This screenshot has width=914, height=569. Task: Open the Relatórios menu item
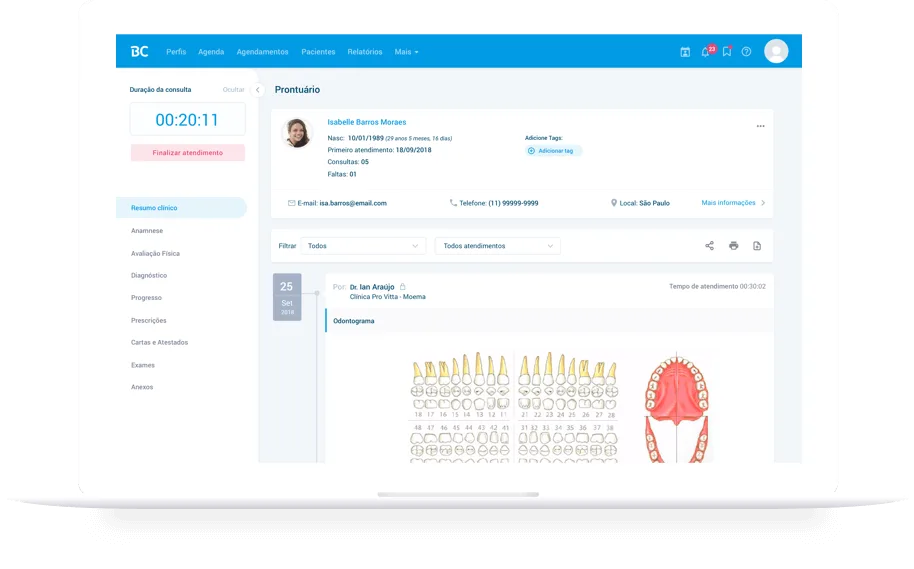pos(364,52)
